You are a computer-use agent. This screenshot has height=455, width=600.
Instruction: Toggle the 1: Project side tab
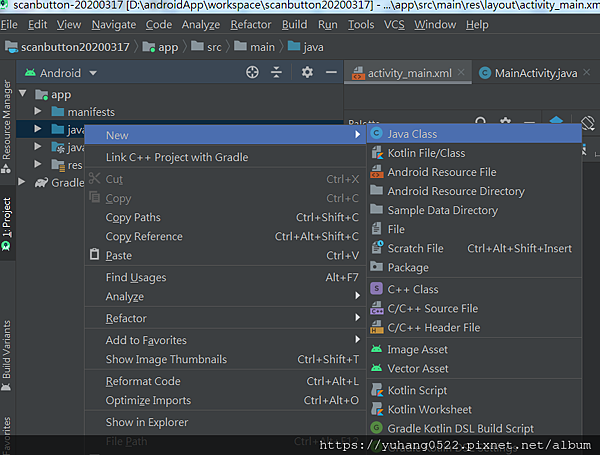tap(7, 223)
